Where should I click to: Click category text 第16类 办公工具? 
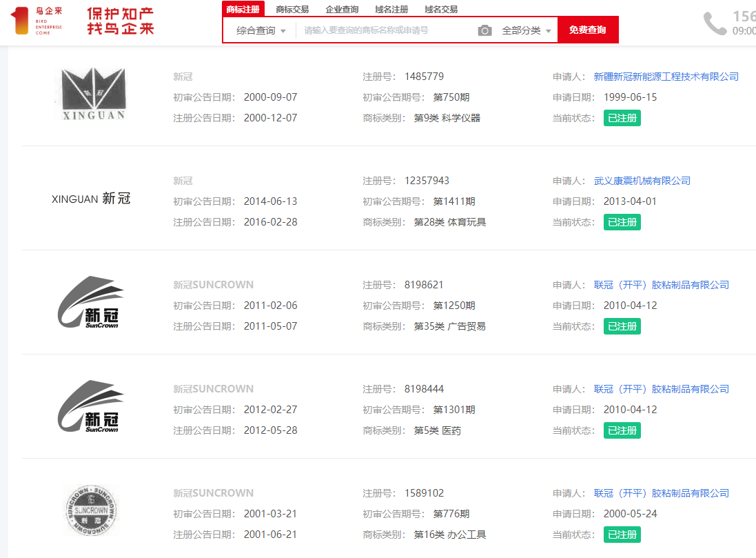pos(450,535)
